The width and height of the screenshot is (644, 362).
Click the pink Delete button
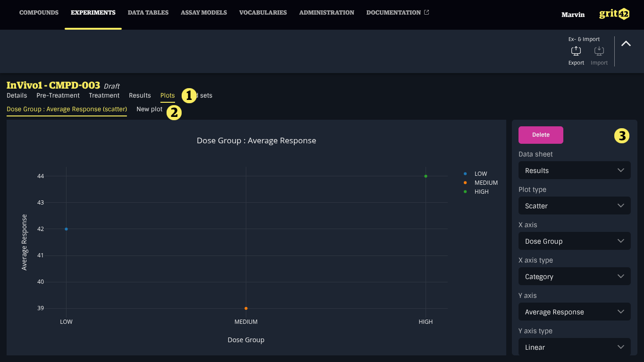tap(541, 135)
